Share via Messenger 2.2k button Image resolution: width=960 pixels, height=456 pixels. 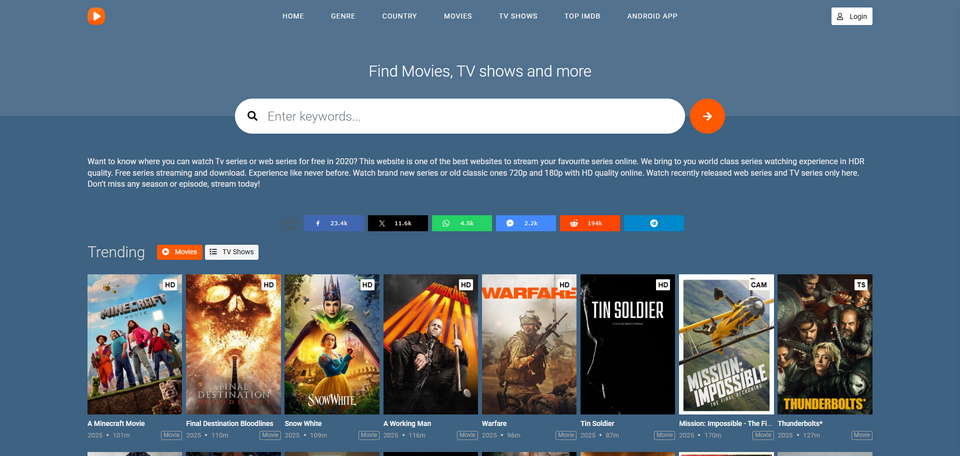pyautogui.click(x=526, y=223)
